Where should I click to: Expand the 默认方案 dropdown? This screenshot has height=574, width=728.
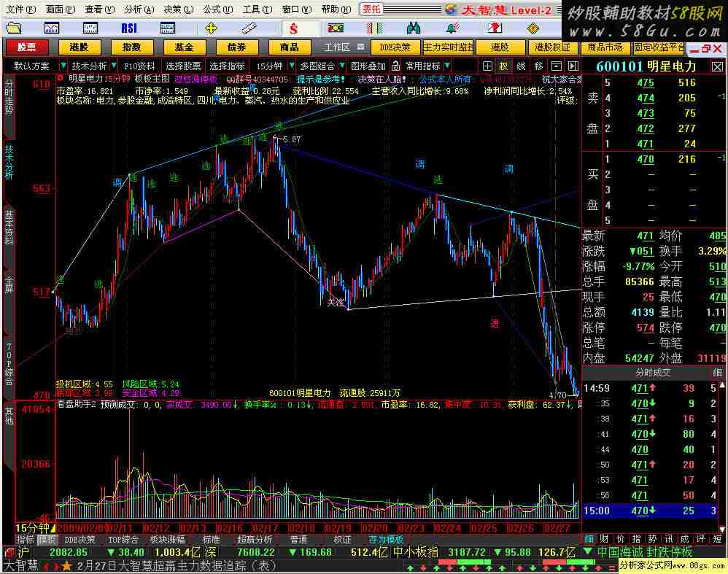[63, 66]
